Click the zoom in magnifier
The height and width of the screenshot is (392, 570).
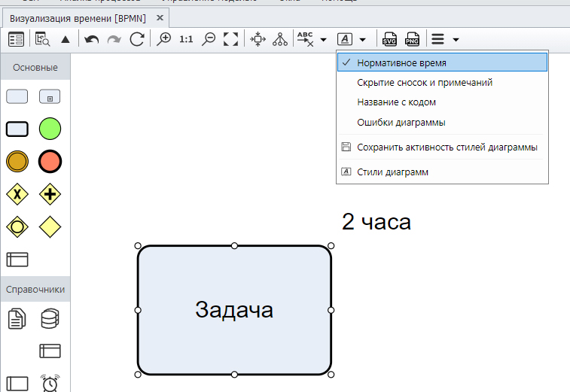point(163,38)
